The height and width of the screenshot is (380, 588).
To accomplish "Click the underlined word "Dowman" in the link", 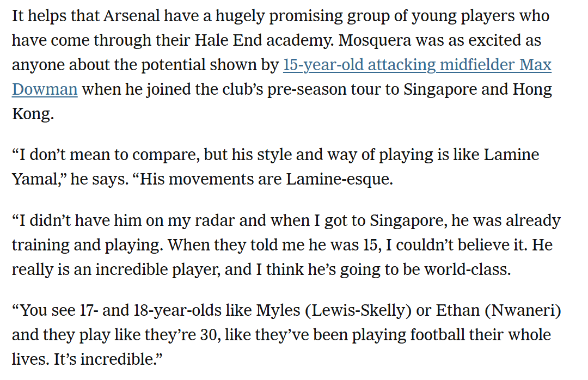I will pyautogui.click(x=45, y=89).
